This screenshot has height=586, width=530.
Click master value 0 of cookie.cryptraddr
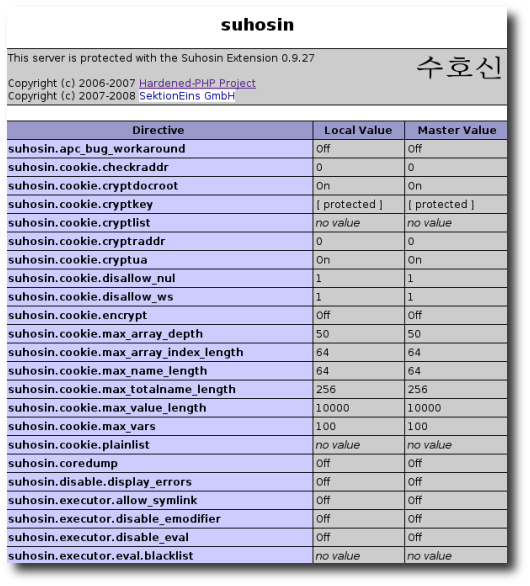point(411,241)
